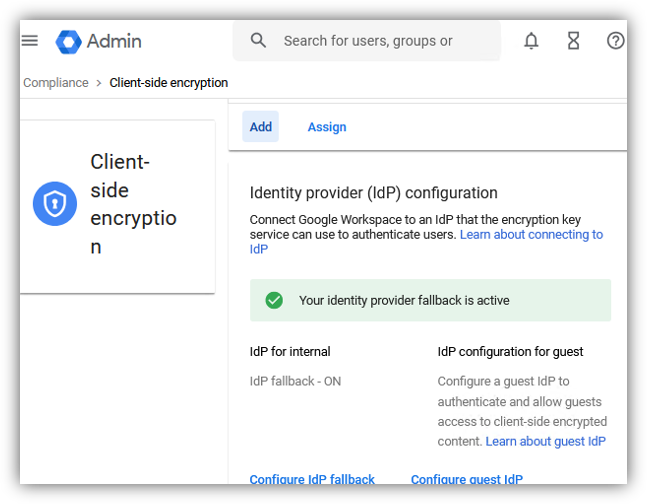Open Learn about connecting to IdP link

426,242
